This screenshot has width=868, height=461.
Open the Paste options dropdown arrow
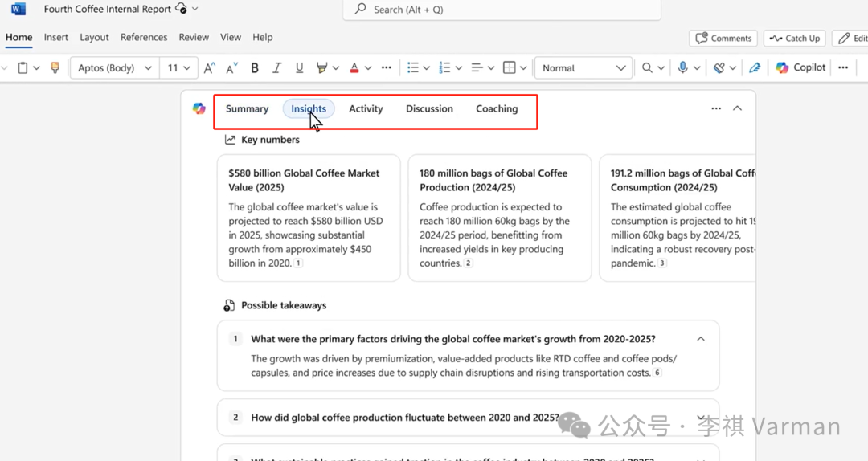(x=36, y=68)
